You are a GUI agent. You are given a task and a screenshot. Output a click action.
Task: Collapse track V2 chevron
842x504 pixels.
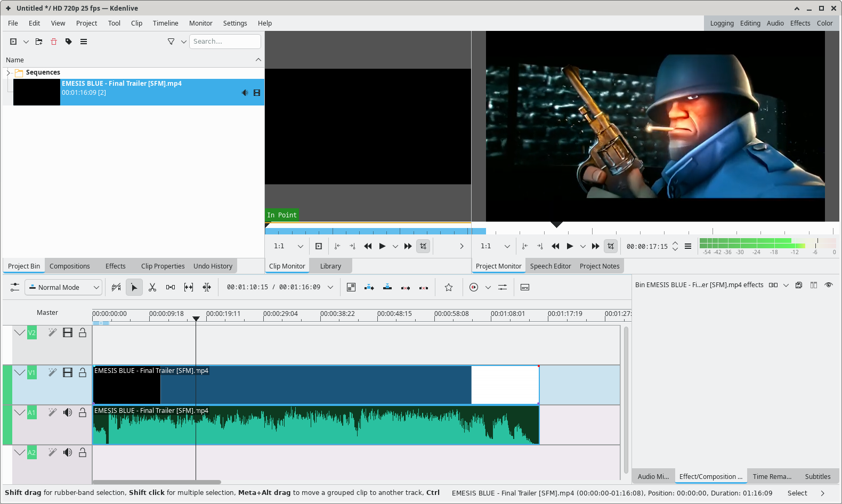pyautogui.click(x=20, y=332)
